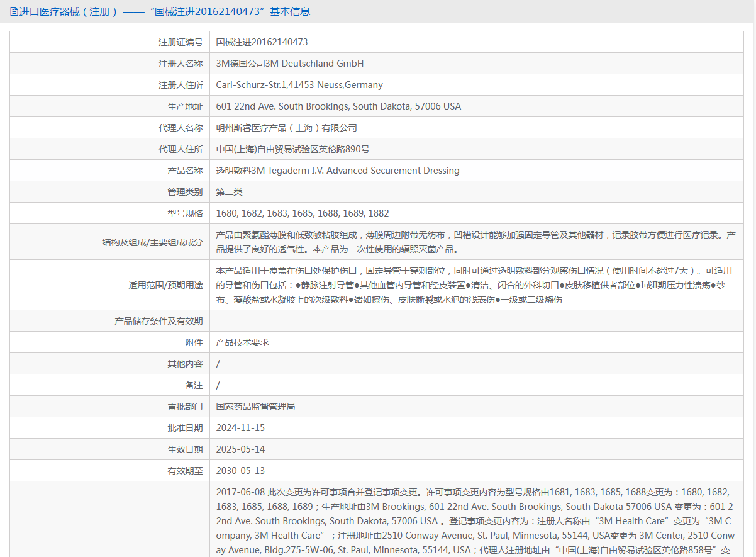756x557 pixels.
Task: Click the page title containing 国械注进20162140473
Action: tap(165, 12)
